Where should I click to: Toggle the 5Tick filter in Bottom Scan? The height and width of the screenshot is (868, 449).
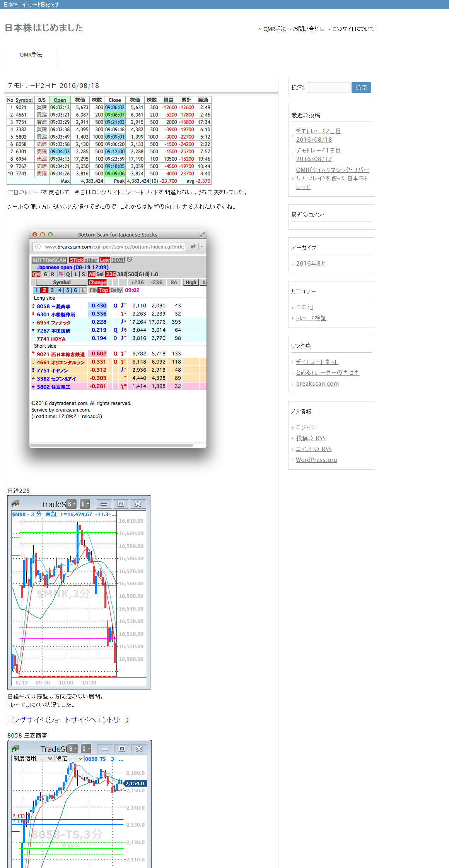pyautogui.click(x=76, y=260)
